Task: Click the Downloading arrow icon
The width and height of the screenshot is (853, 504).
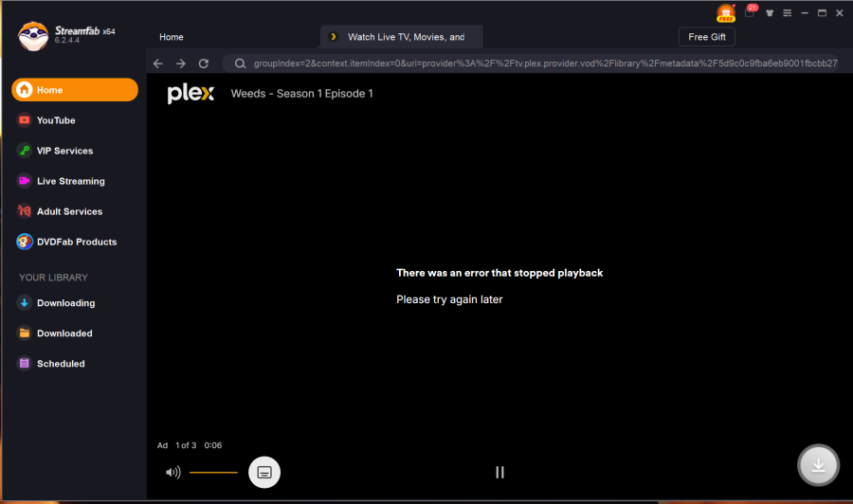Action: (x=24, y=303)
